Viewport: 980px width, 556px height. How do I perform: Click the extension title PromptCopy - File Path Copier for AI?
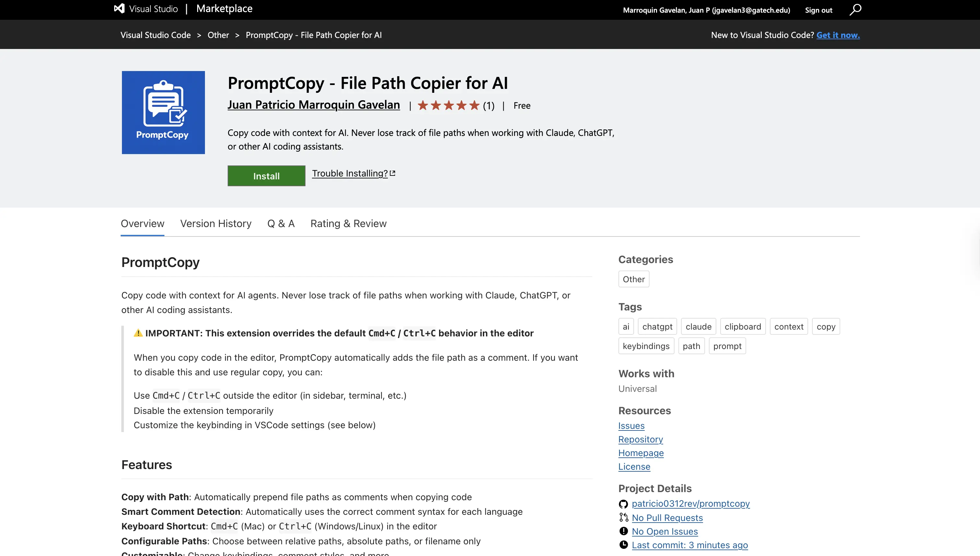(x=368, y=83)
